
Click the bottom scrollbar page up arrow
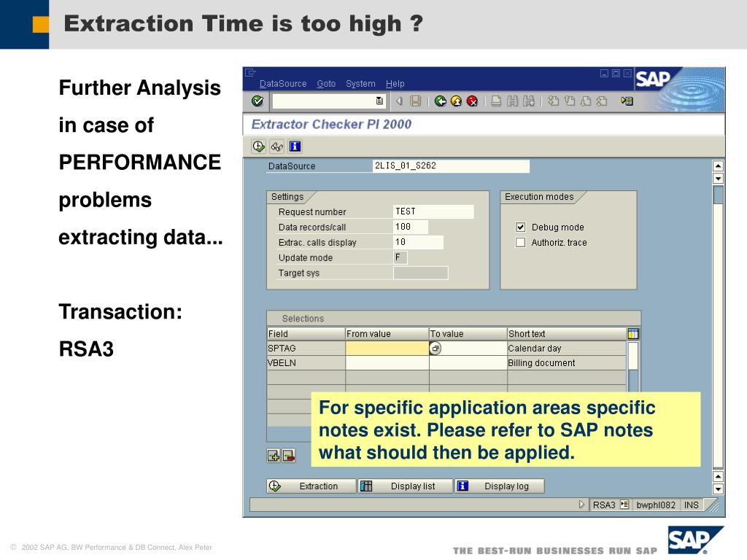click(718, 476)
